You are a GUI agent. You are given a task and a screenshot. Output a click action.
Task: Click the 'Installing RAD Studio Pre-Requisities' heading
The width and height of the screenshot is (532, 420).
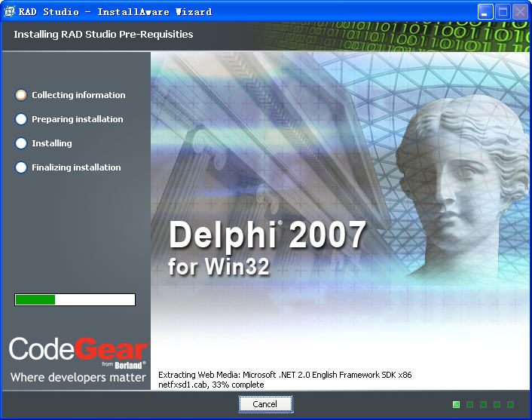tap(103, 34)
